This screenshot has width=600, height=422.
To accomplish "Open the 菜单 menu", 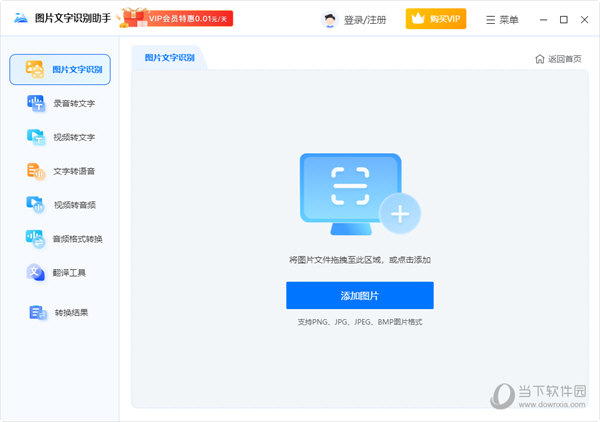I will coord(502,20).
